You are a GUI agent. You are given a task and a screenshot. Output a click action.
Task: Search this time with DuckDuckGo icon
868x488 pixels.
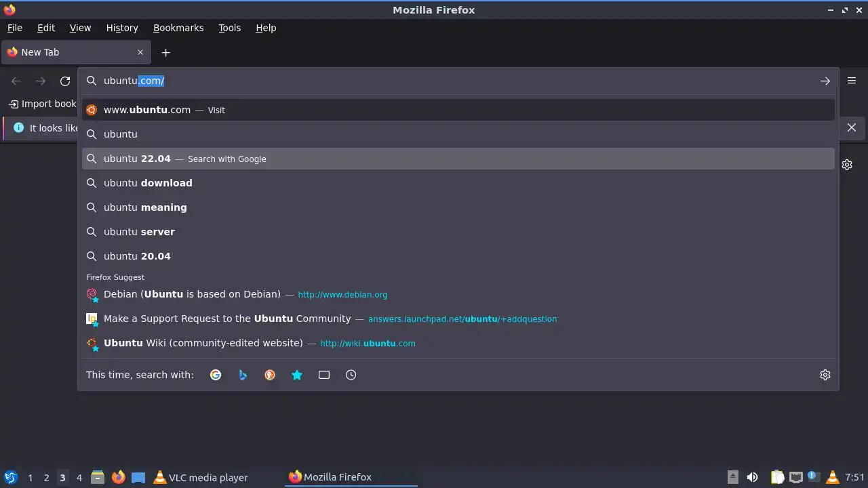tap(270, 375)
